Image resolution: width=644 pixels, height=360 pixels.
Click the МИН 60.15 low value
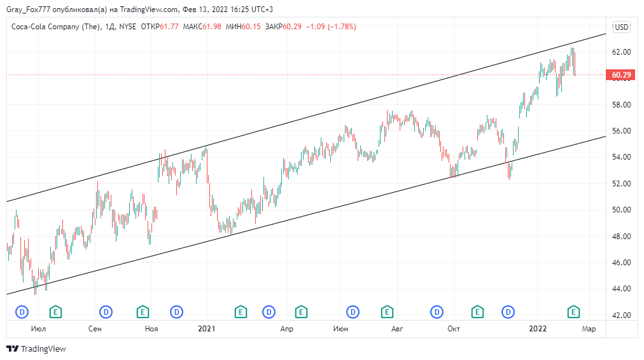(x=243, y=27)
